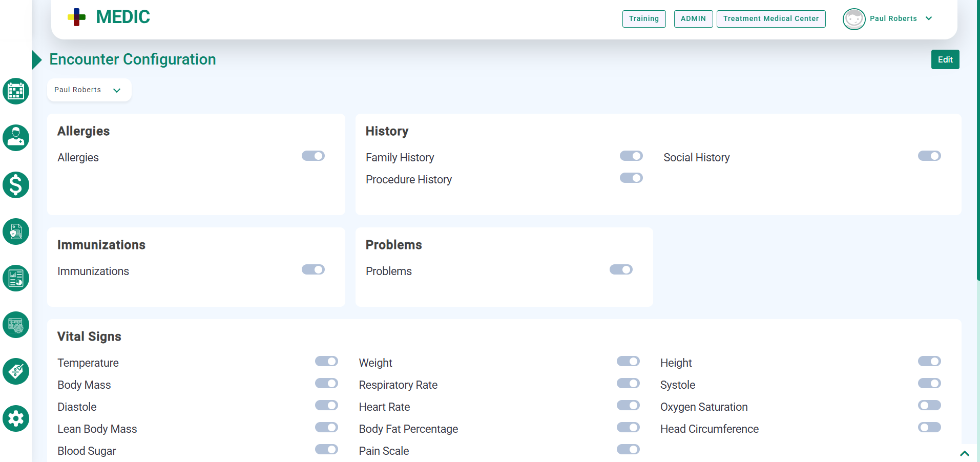Toggle the Diastole switch
This screenshot has width=980, height=462.
pos(326,405)
